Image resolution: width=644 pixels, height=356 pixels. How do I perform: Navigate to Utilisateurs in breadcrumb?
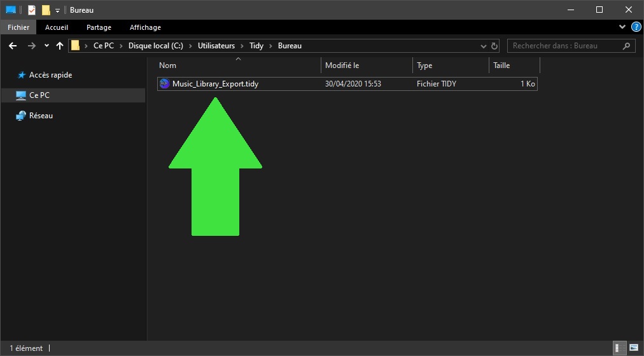(216, 46)
